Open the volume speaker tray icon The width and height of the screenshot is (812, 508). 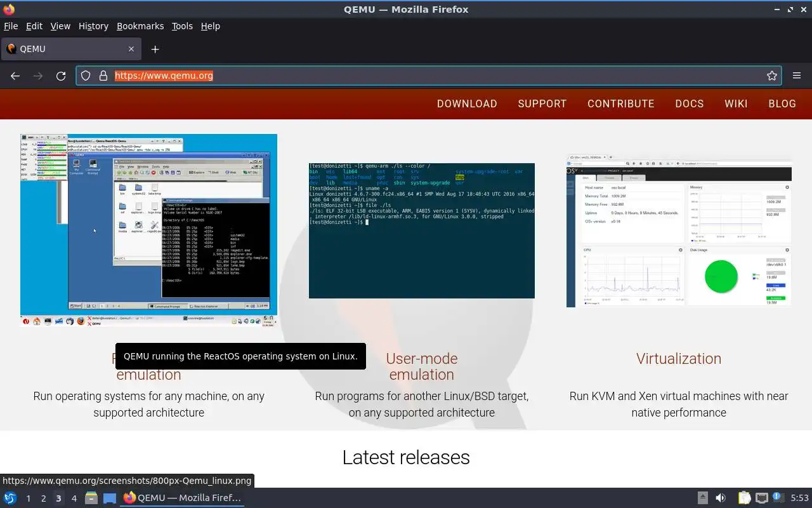721,498
